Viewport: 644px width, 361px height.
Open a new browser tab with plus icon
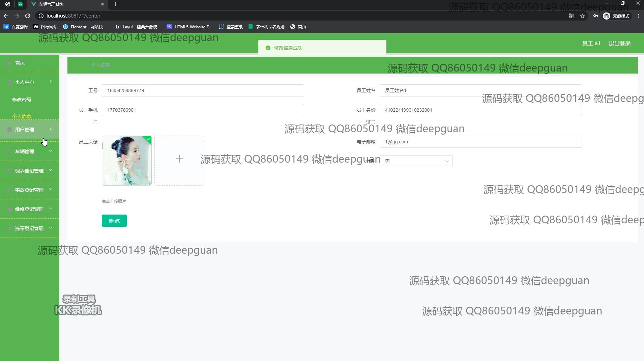(115, 4)
